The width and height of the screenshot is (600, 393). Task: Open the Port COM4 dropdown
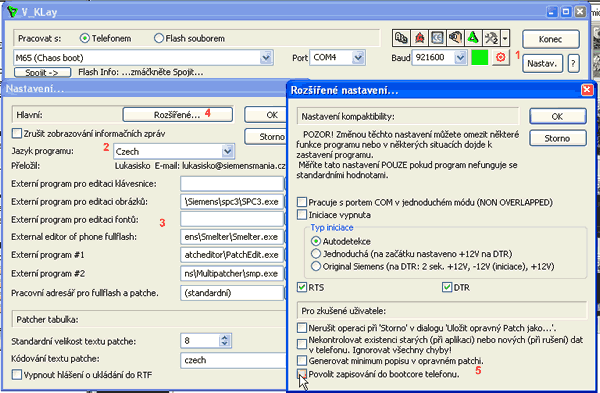click(x=358, y=57)
